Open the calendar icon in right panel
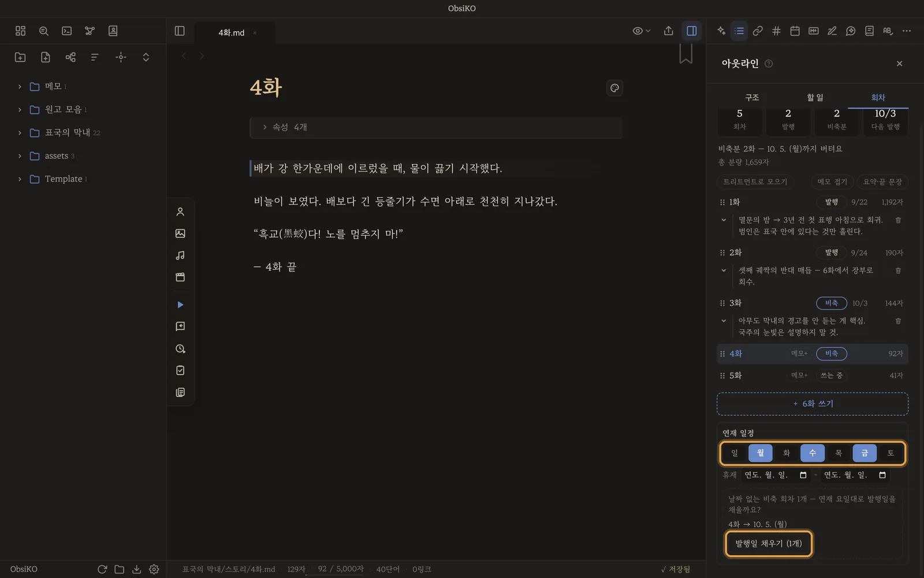Image resolution: width=924 pixels, height=578 pixels. point(795,31)
